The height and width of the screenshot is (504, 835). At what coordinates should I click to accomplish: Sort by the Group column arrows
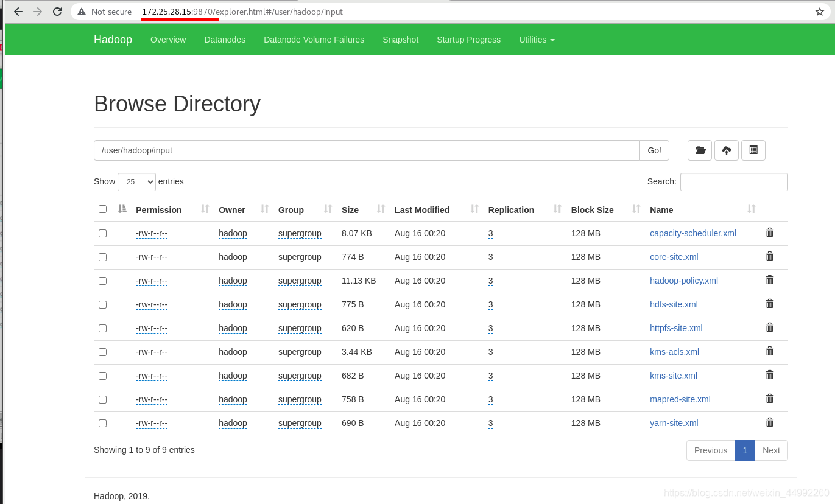pyautogui.click(x=328, y=209)
